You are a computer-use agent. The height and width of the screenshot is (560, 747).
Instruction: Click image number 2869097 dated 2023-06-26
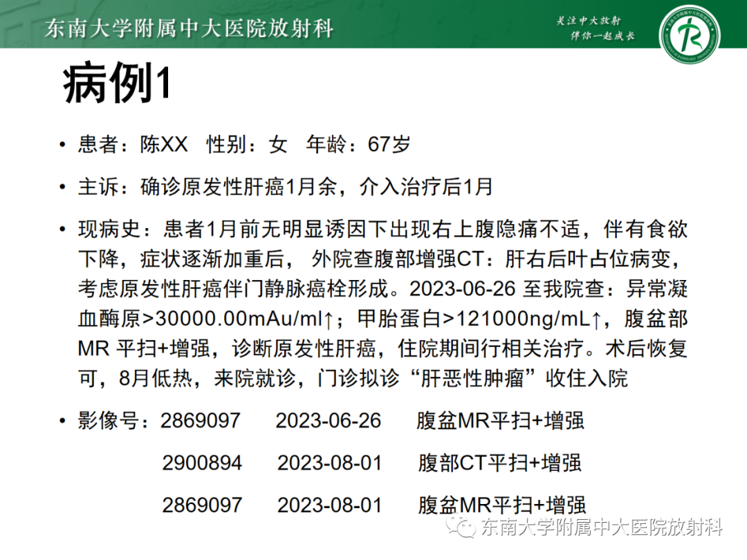pos(201,420)
